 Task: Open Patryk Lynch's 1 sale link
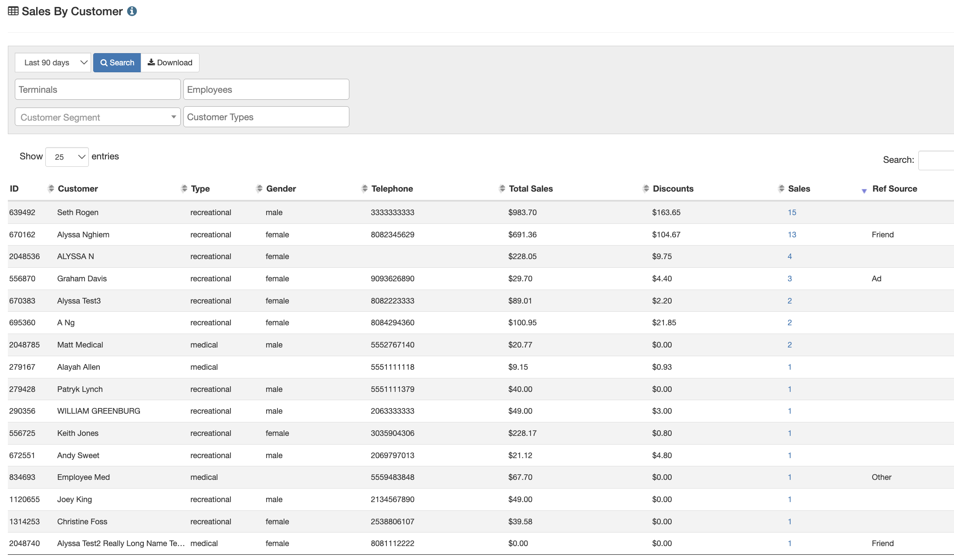(x=789, y=389)
